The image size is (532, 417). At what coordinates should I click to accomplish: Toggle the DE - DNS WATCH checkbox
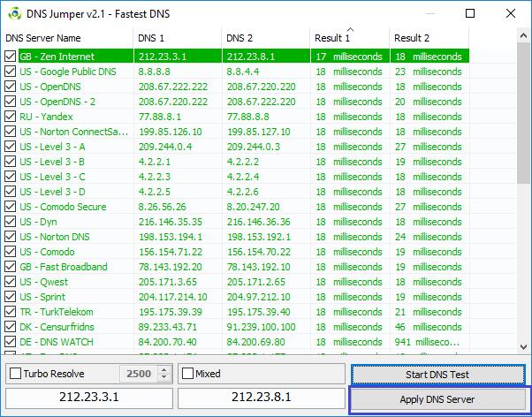(11, 342)
